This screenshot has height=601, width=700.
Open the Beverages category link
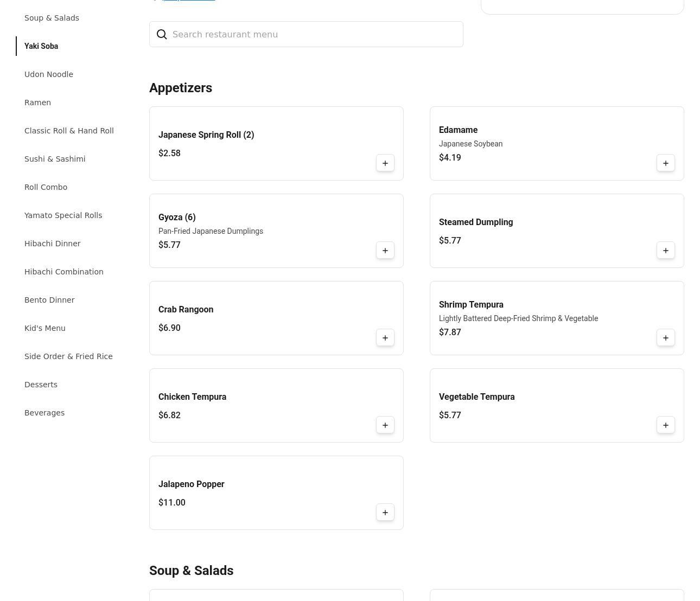tap(44, 413)
